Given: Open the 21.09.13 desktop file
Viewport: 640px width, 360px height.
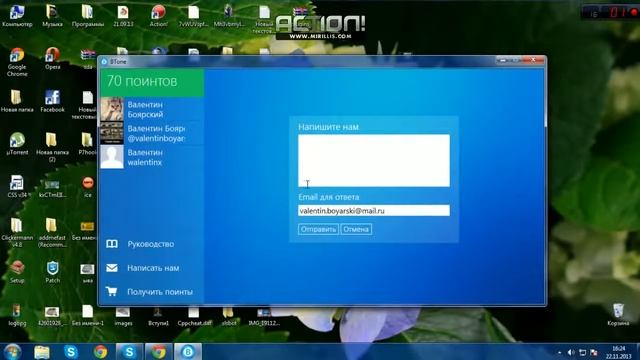Looking at the screenshot, I should click(123, 16).
